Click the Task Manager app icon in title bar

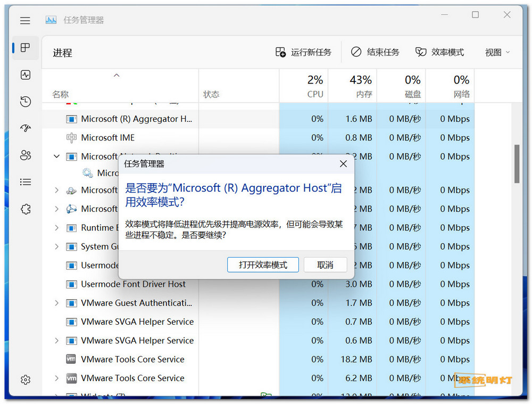point(51,20)
